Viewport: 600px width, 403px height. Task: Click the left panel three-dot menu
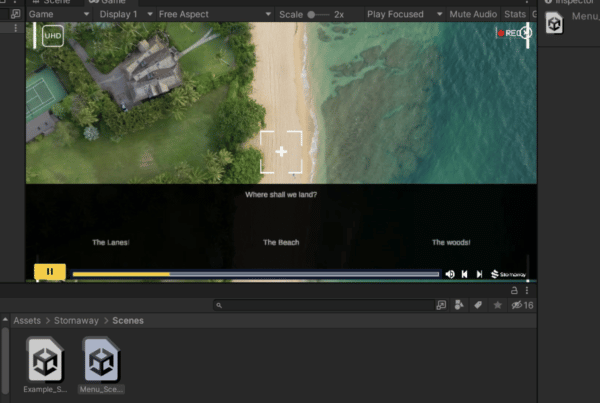[x=15, y=28]
